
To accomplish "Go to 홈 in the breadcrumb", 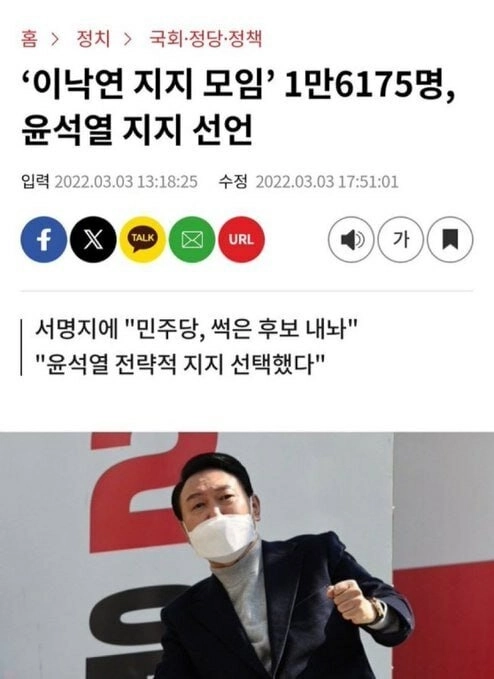I will (x=29, y=39).
